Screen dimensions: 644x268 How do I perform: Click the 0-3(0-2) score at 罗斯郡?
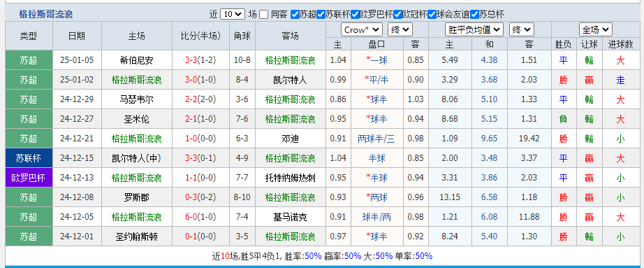[x=200, y=197]
